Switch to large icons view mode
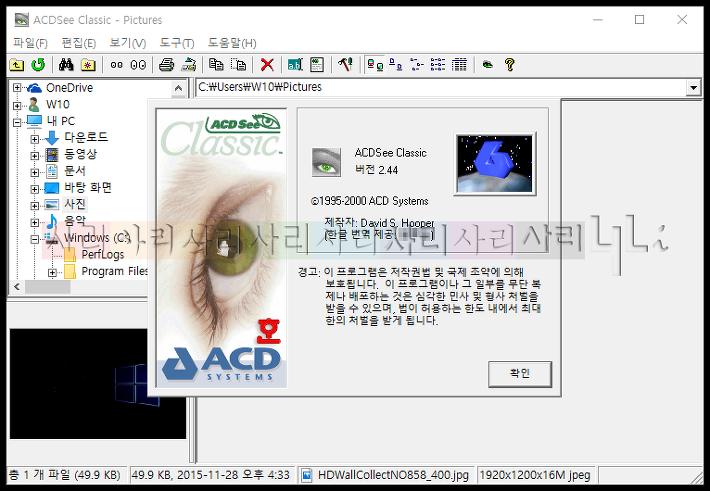710x491 pixels. pyautogui.click(x=375, y=65)
